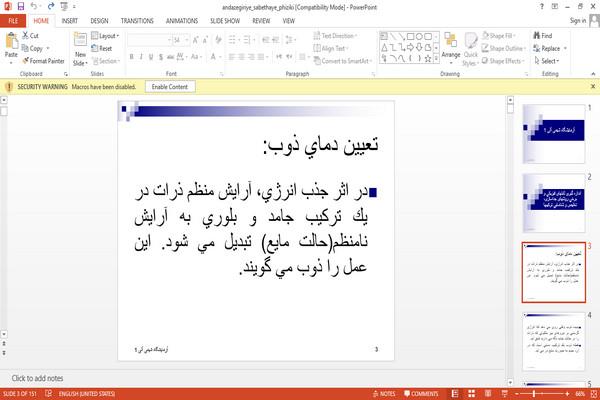Click zoom out minus button
This screenshot has height=400, width=600.
pos(517,393)
